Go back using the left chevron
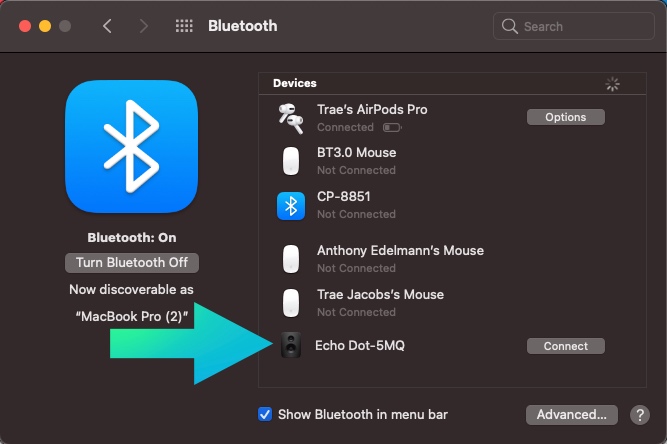This screenshot has height=444, width=667. coord(108,26)
